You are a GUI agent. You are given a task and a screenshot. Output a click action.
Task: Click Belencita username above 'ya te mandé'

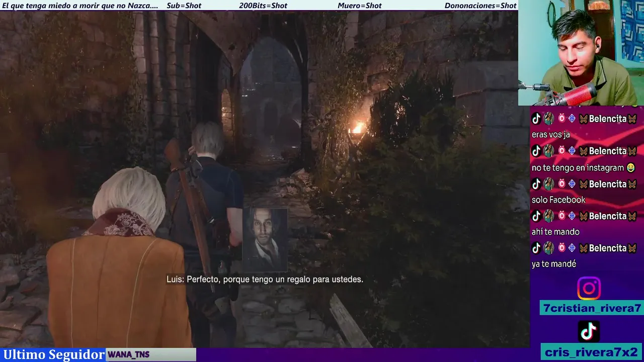point(608,248)
